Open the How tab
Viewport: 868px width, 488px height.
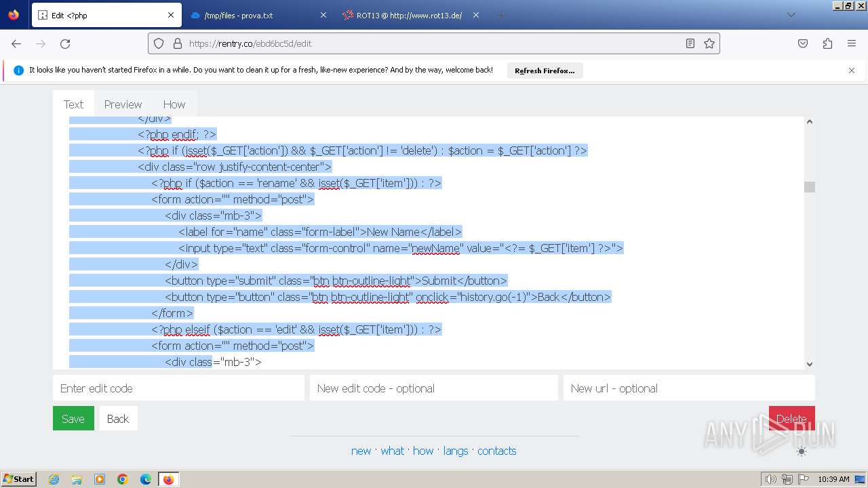174,104
